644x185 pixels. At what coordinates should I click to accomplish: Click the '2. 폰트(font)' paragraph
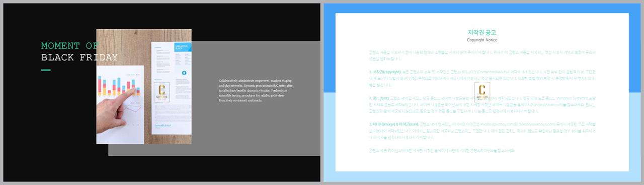pos(482,105)
